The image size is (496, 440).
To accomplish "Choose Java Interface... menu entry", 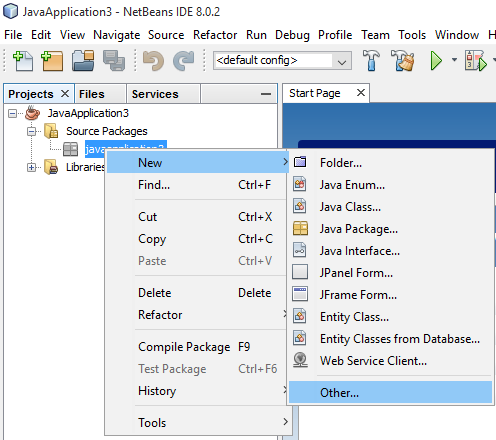I will (390, 251).
